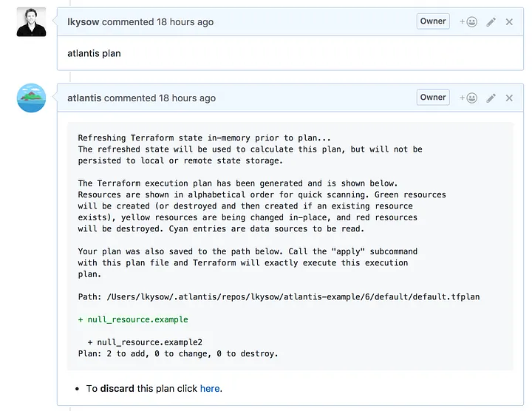Delete lkysow's atlantis plan comment
Image resolution: width=532 pixels, height=411 pixels.
click(509, 22)
